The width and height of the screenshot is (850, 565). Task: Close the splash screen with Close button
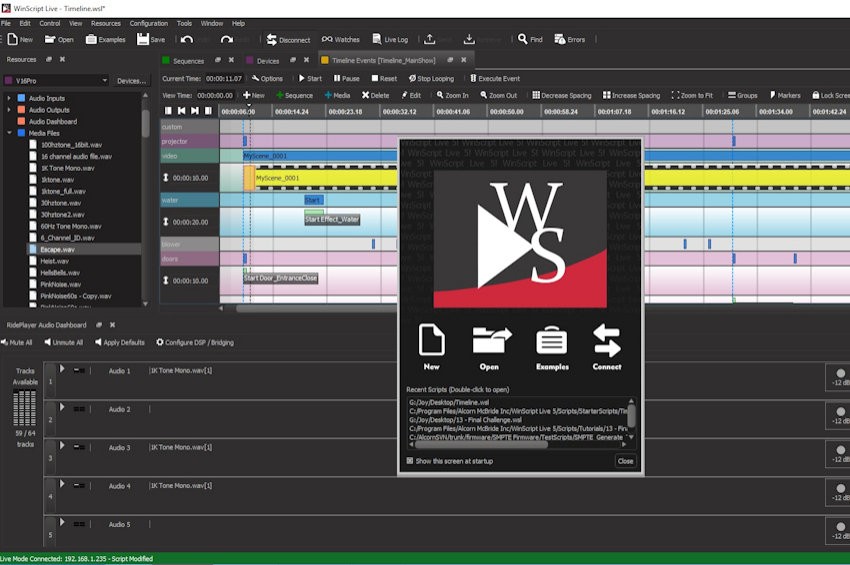click(625, 461)
